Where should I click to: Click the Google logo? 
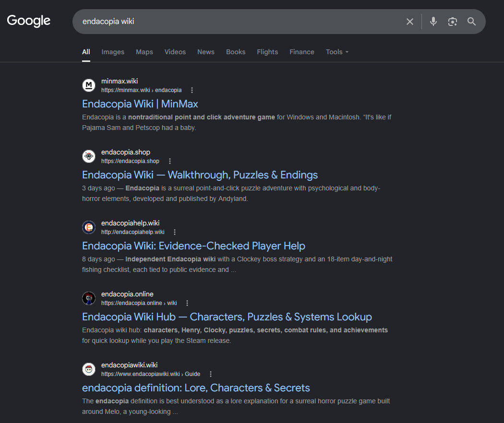pos(29,21)
